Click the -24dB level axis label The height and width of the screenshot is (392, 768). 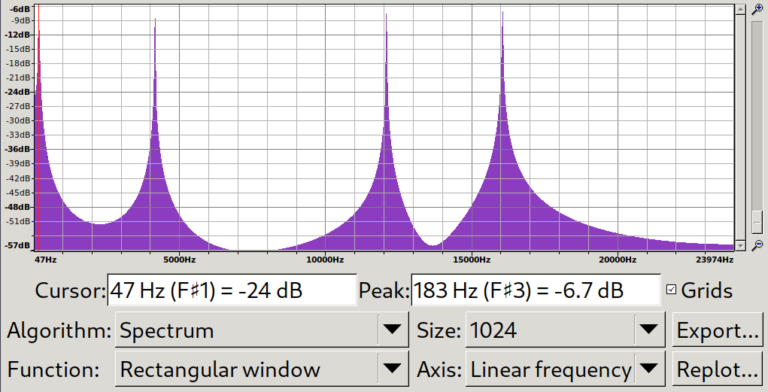(18, 92)
